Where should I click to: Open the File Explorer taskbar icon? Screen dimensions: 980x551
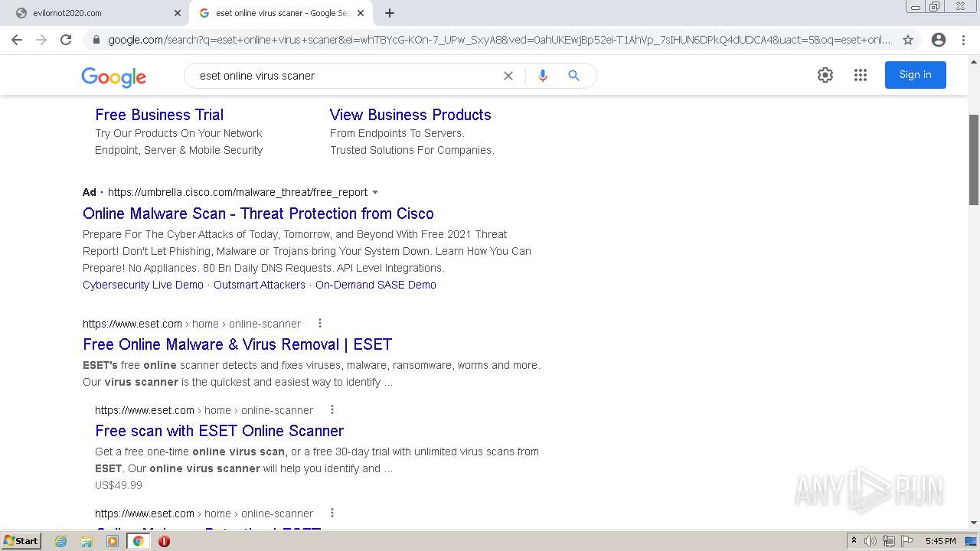(87, 541)
